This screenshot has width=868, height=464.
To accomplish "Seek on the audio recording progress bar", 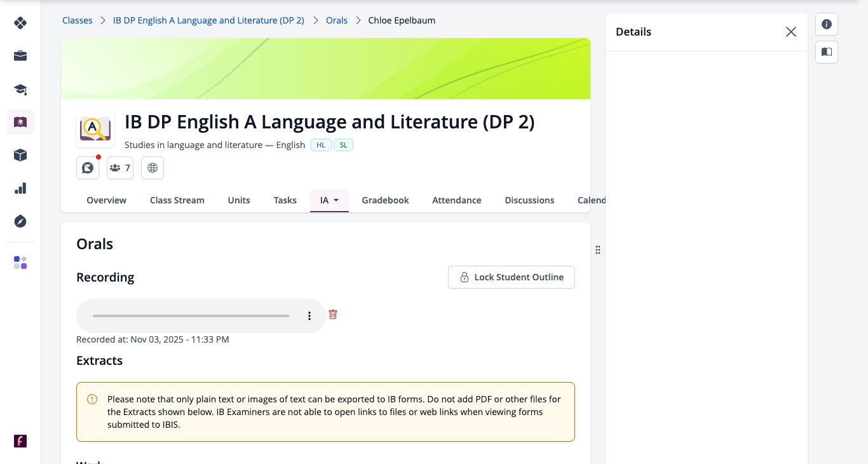I will click(191, 316).
